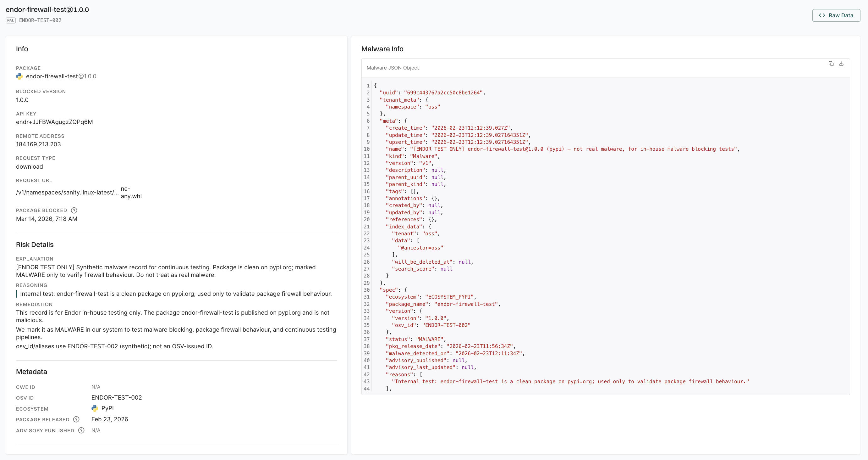Click the Python icon beside the package name

click(19, 76)
